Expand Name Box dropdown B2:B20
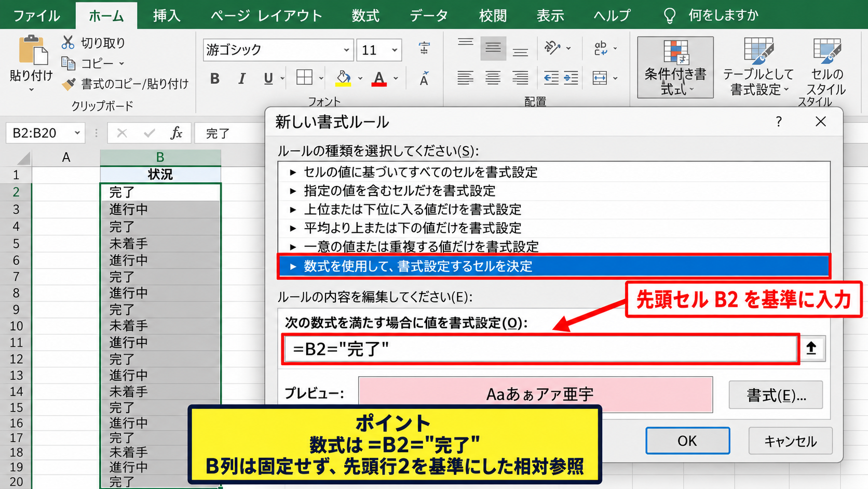This screenshot has height=489, width=868. (77, 133)
